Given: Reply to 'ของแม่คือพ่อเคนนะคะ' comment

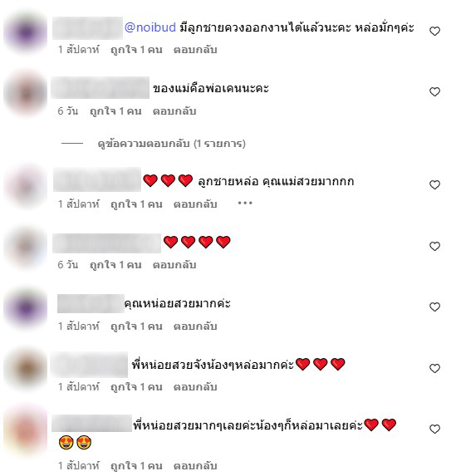Looking at the screenshot, I should click(x=174, y=111).
